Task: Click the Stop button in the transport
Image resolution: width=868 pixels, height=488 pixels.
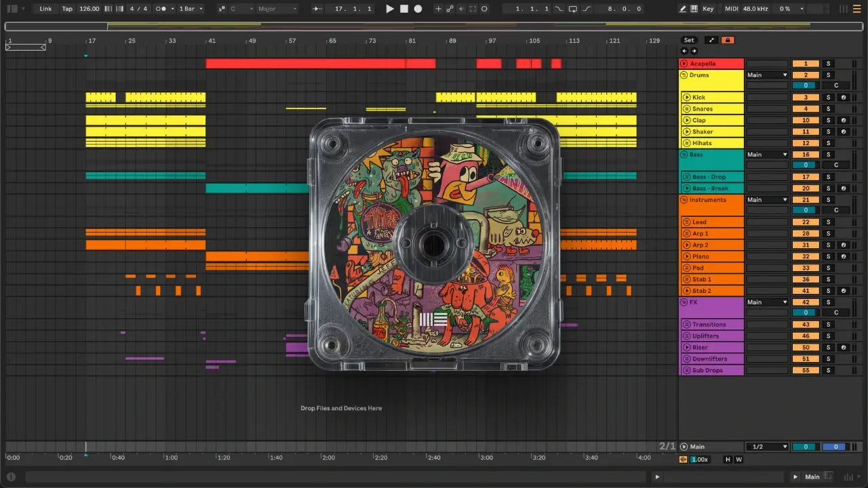Action: coord(403,9)
